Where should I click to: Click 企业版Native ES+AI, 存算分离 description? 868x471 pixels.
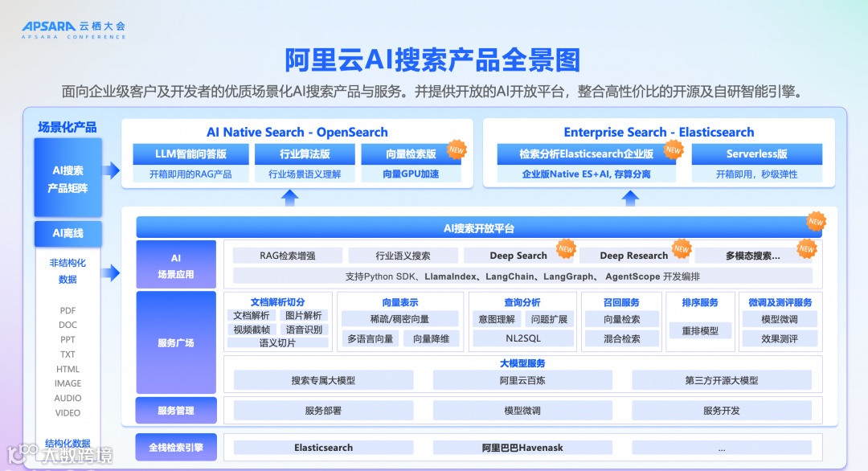(x=586, y=174)
